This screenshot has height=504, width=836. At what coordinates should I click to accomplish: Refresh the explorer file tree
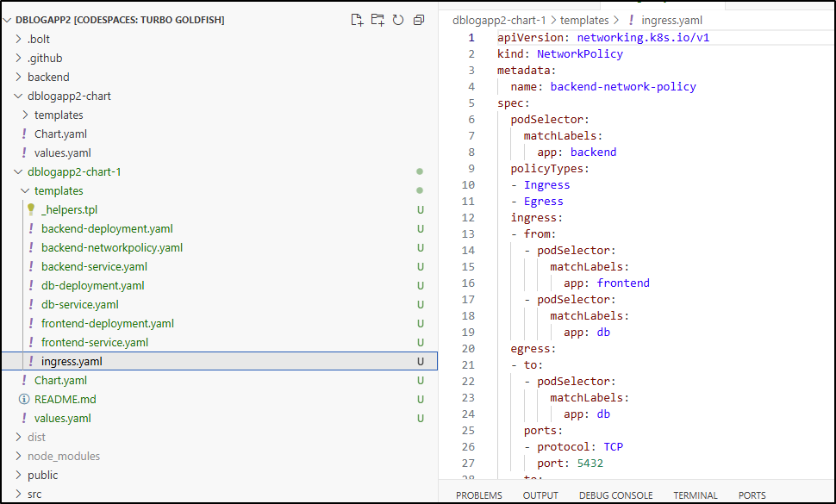(398, 20)
